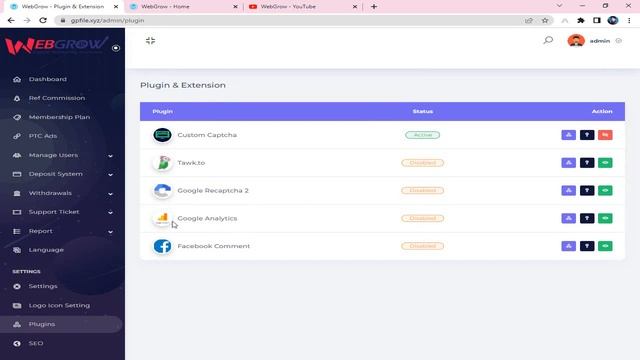The image size is (640, 360).
Task: Click the Google Analytics plugin name
Action: [x=207, y=218]
